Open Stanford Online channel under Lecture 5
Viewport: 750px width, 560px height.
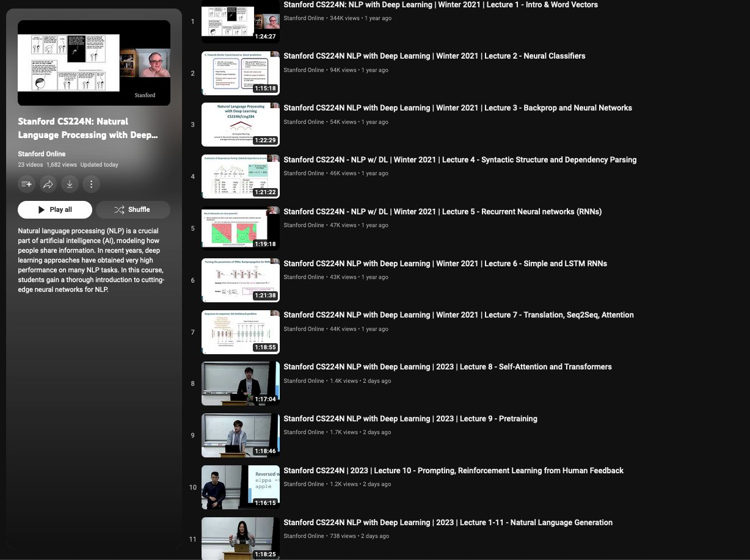(304, 225)
